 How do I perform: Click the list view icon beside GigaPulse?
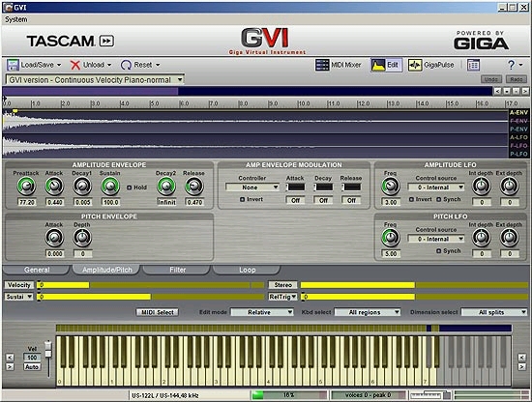473,65
